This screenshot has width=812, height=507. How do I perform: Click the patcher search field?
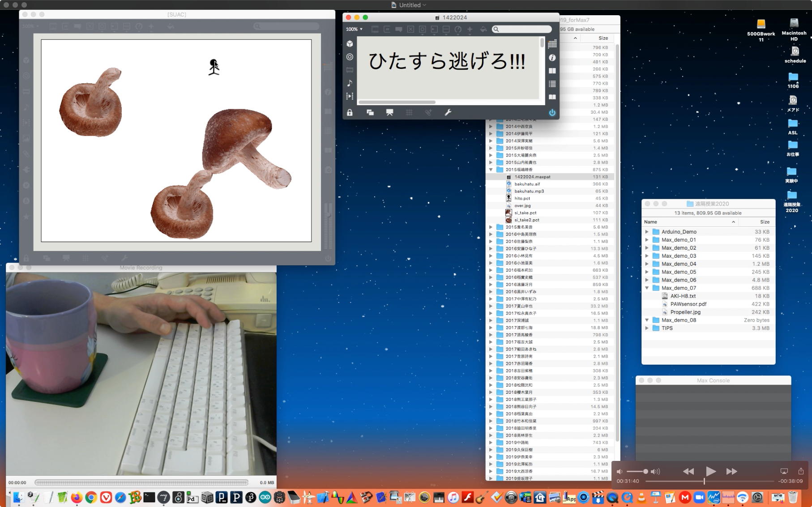pos(522,29)
